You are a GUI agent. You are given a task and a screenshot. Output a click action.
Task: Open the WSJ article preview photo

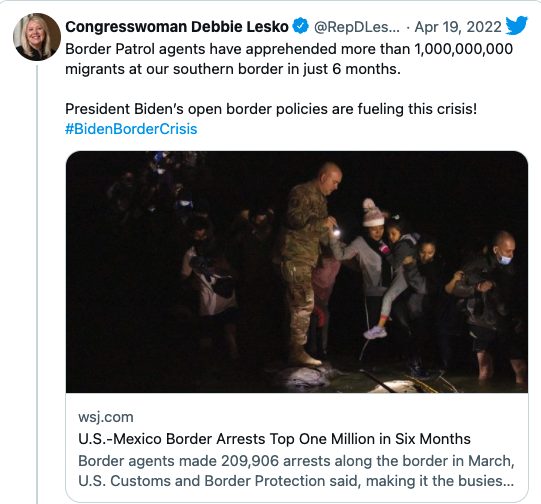[x=297, y=272]
